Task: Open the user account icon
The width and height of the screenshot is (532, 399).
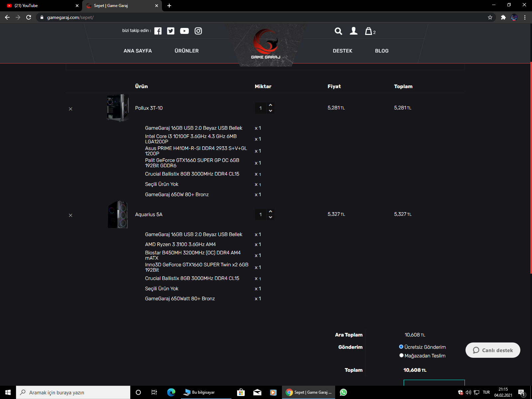Action: [354, 31]
